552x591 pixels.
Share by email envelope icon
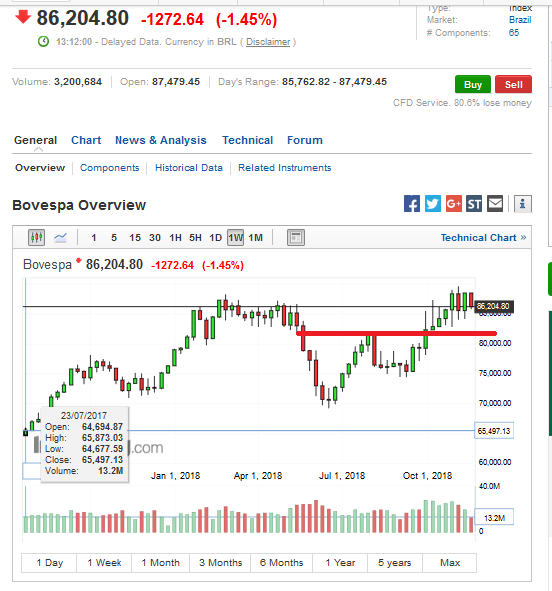pos(495,204)
